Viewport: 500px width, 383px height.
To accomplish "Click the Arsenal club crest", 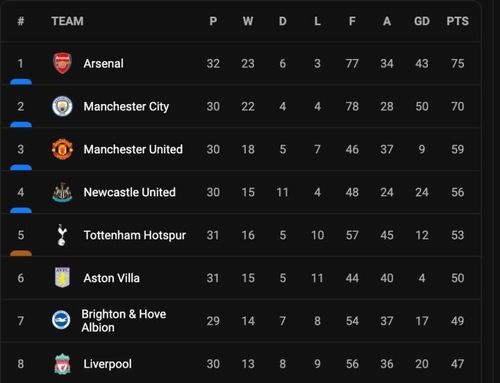I will tap(62, 63).
